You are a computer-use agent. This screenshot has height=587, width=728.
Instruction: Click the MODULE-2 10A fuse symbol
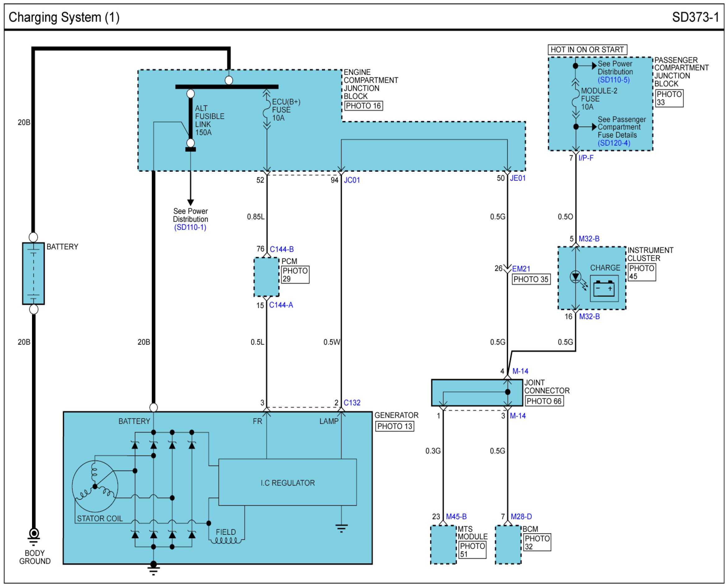point(575,99)
